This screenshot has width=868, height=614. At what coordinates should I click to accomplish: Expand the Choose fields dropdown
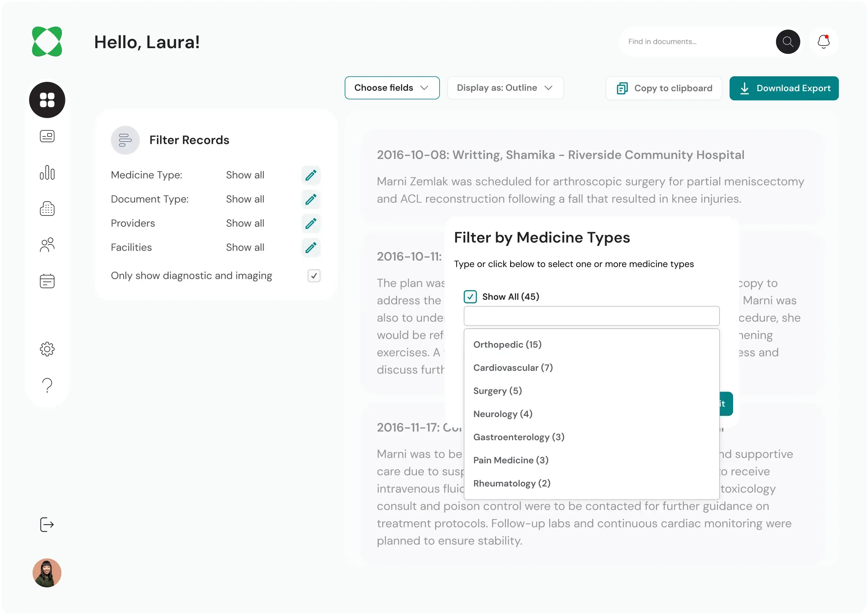(392, 88)
